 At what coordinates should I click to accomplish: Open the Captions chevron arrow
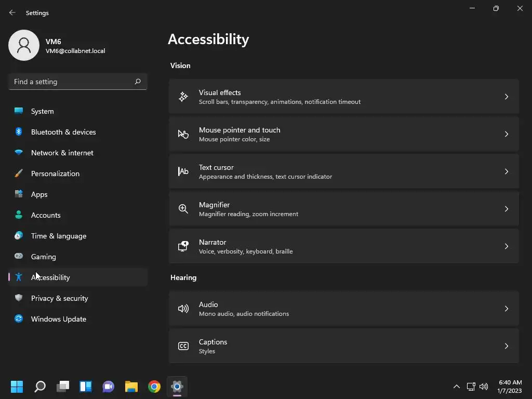507,346
